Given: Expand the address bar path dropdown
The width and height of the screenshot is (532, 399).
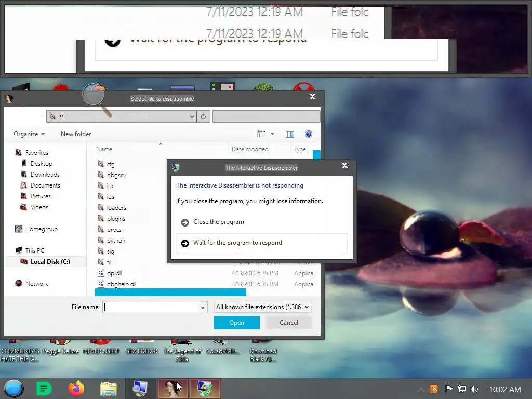Looking at the screenshot, I should [192, 116].
